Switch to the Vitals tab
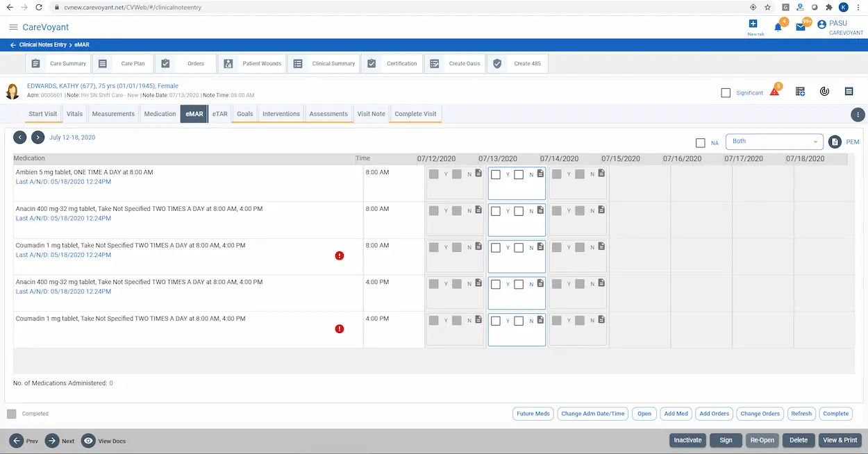The height and width of the screenshot is (454, 868). pos(74,113)
